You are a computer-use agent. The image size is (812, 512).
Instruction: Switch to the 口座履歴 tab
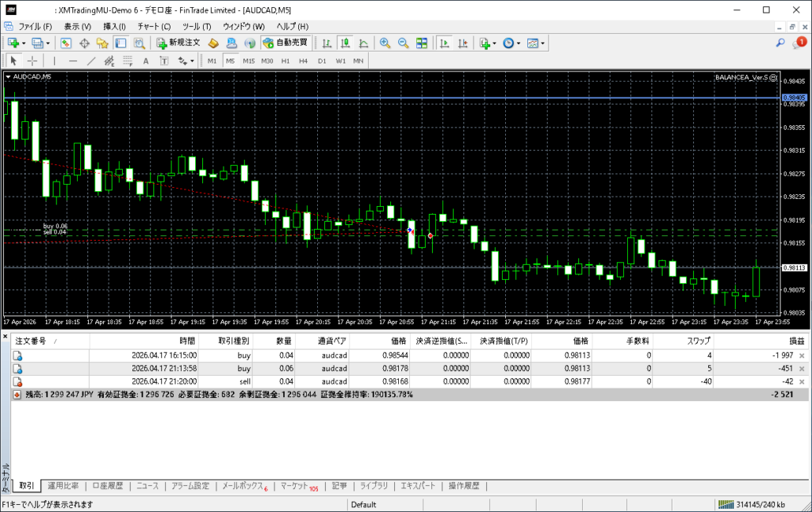pos(108,486)
